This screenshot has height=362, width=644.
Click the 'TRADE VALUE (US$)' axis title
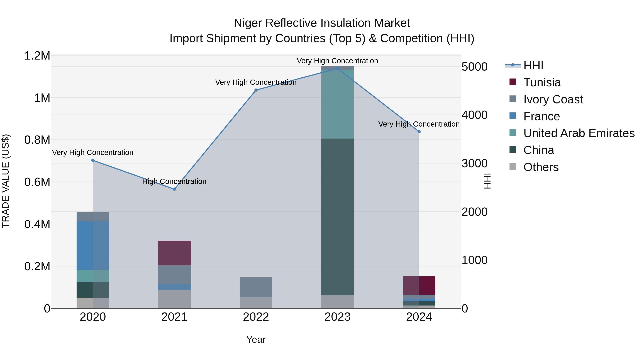click(x=6, y=181)
